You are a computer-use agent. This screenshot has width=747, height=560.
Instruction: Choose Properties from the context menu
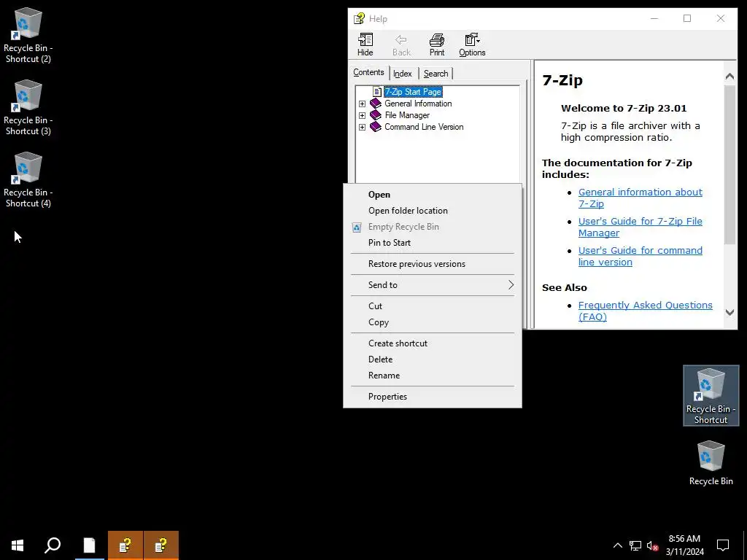pyautogui.click(x=432, y=396)
